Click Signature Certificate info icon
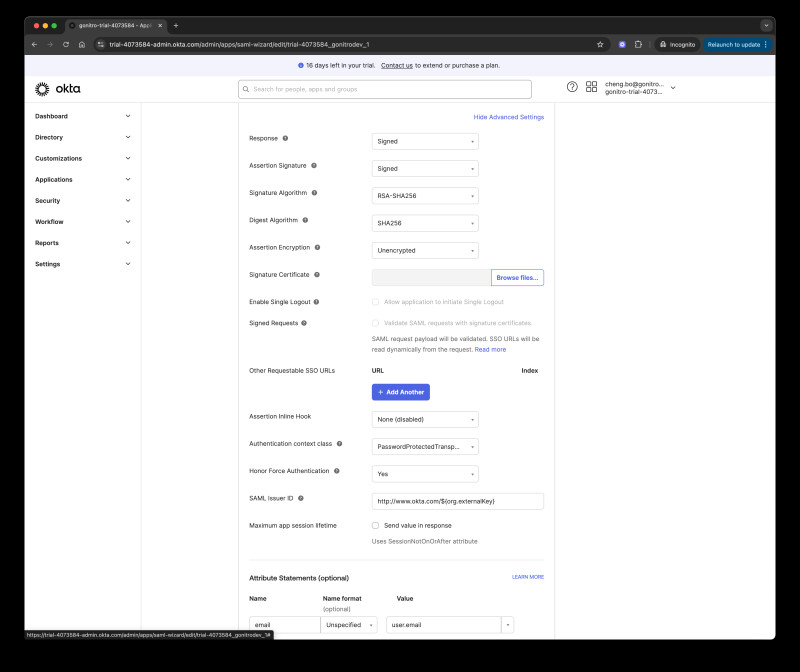The height and width of the screenshot is (672, 800). point(317,275)
